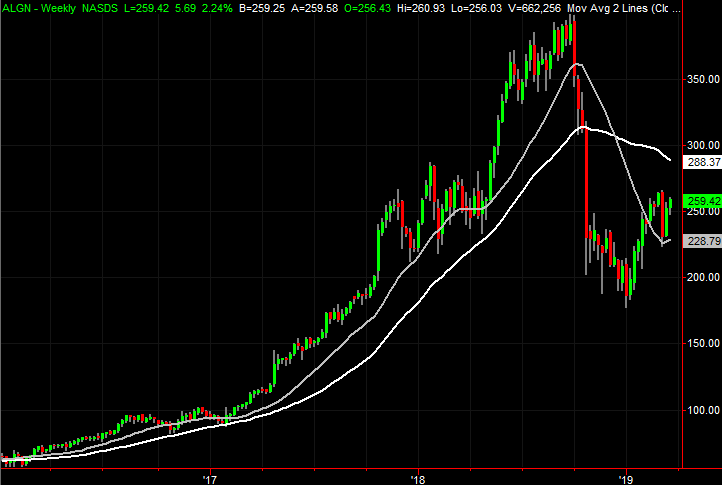Click the volume value V=662,256
The width and height of the screenshot is (722, 485).
point(534,8)
